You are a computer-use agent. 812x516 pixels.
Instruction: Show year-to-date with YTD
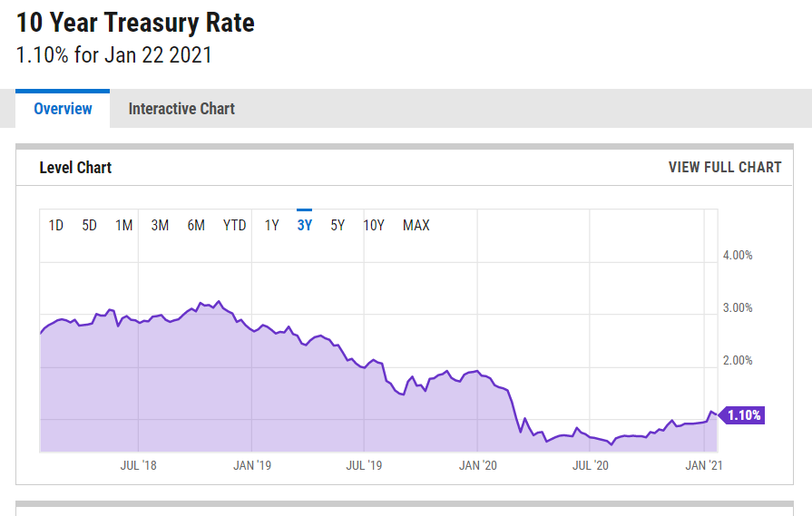pos(234,225)
